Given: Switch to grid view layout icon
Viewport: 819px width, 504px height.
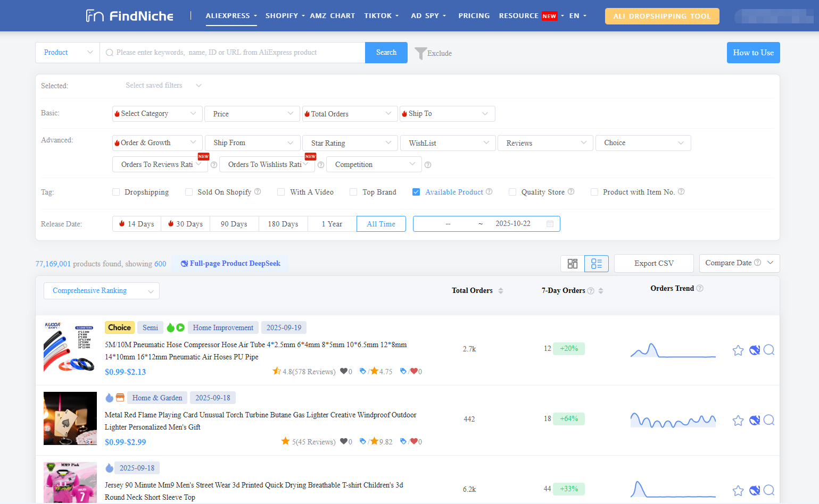Looking at the screenshot, I should click(x=573, y=264).
